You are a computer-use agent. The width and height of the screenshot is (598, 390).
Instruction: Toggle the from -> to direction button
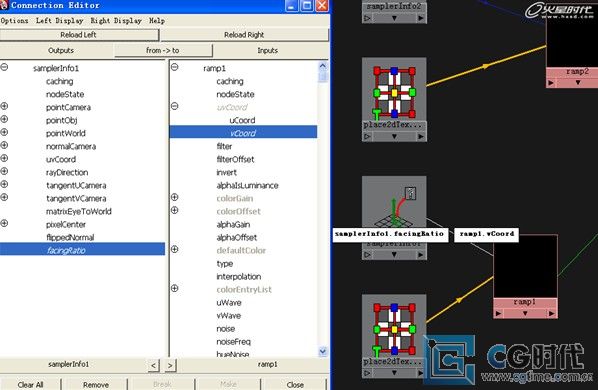click(x=163, y=50)
